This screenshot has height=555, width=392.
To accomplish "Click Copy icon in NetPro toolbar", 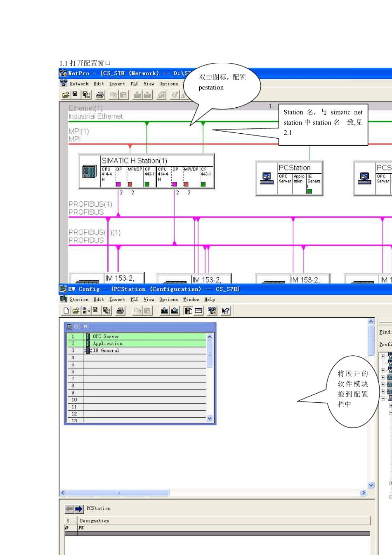I will coord(113,95).
